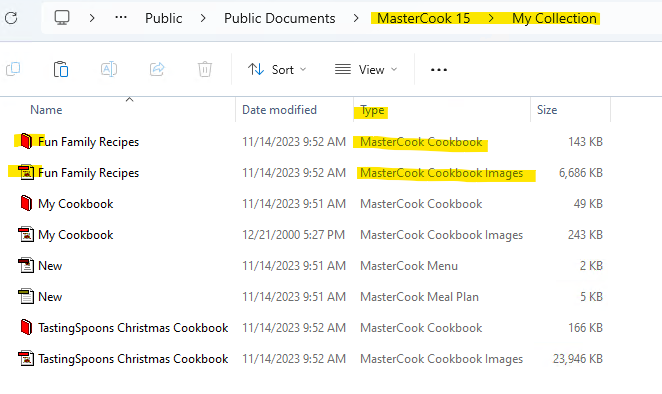Select the Fun Family Recipes cookbook icon

tap(26, 141)
